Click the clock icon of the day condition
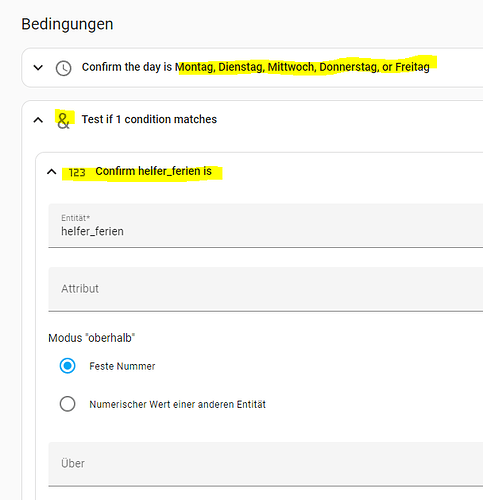The width and height of the screenshot is (483, 500). [x=63, y=68]
